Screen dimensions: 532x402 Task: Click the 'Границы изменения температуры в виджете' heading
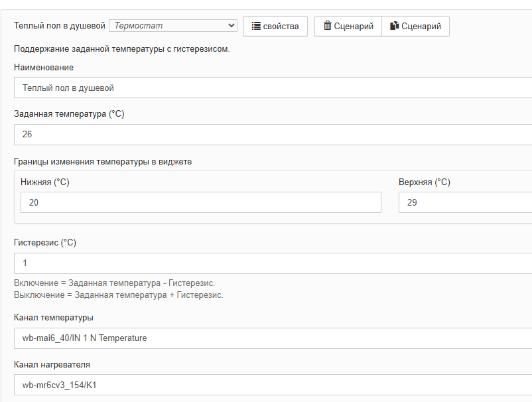103,161
